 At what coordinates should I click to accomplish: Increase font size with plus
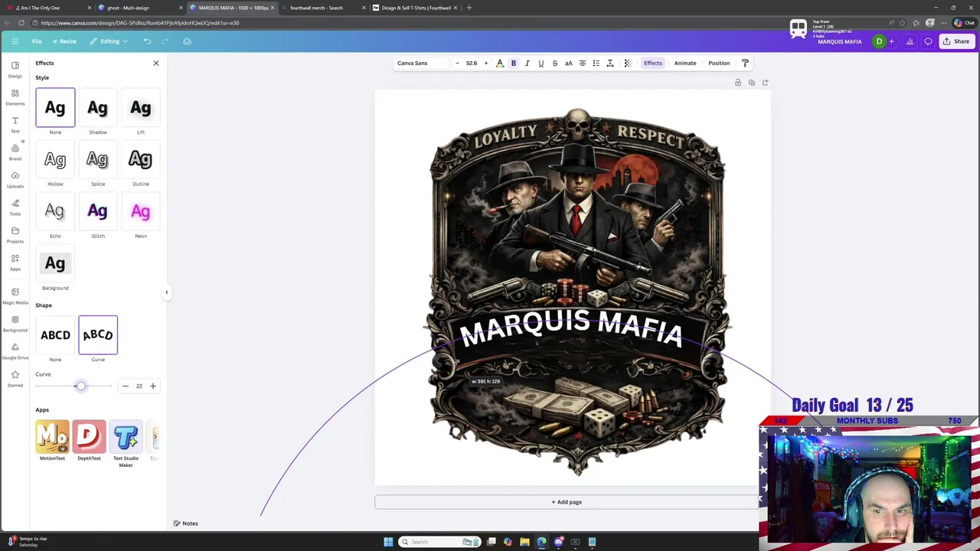(485, 63)
